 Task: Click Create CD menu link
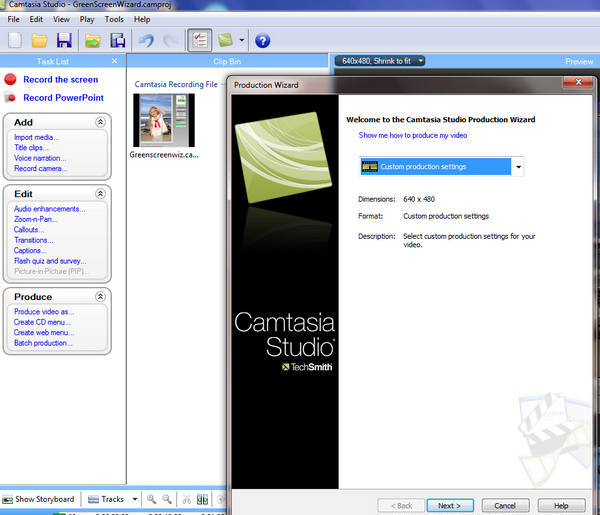[x=42, y=322]
